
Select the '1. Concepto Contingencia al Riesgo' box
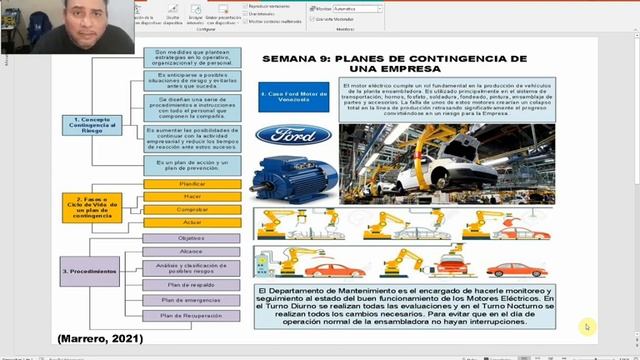(92, 125)
